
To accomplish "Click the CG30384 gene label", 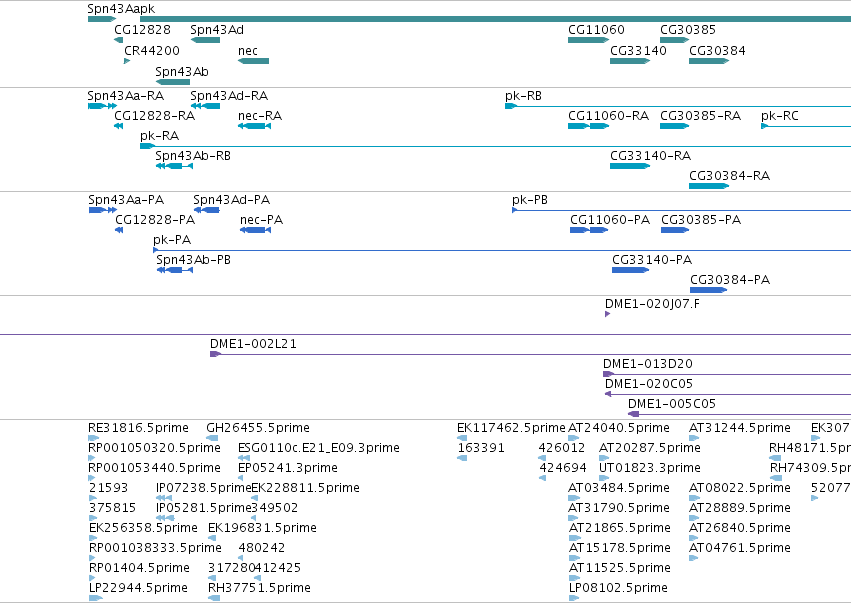I will [x=717, y=50].
